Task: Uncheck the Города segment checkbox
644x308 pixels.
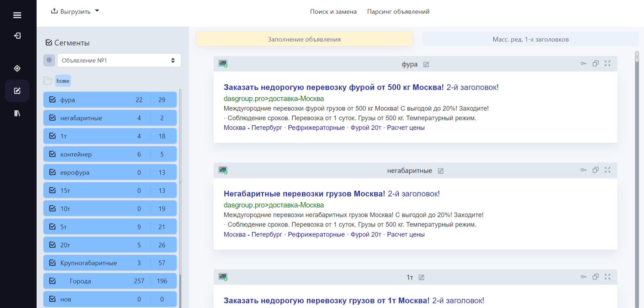Action: pyautogui.click(x=53, y=281)
